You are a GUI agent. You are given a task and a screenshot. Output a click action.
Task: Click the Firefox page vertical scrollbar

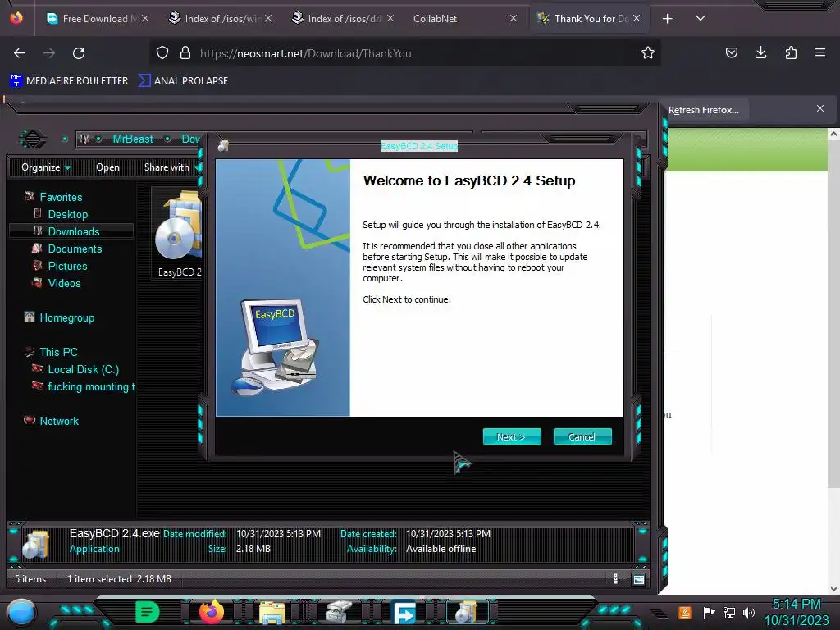tap(833, 362)
